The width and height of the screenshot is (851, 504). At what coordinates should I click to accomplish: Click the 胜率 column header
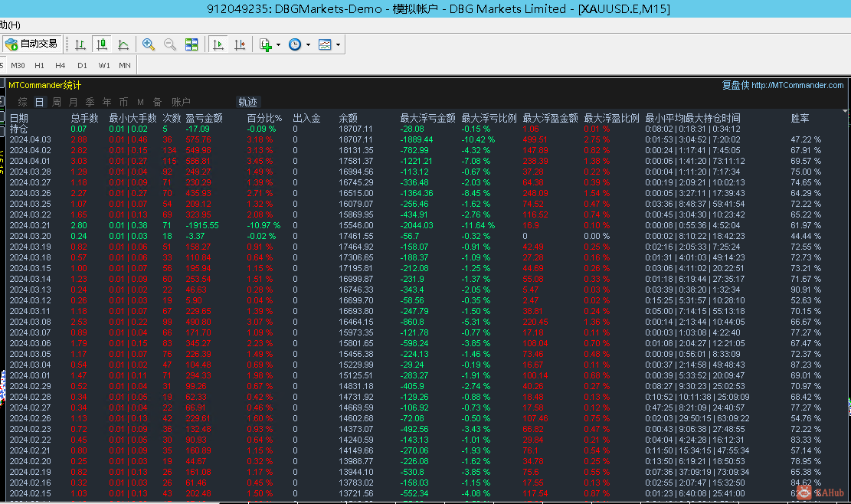pyautogui.click(x=800, y=118)
